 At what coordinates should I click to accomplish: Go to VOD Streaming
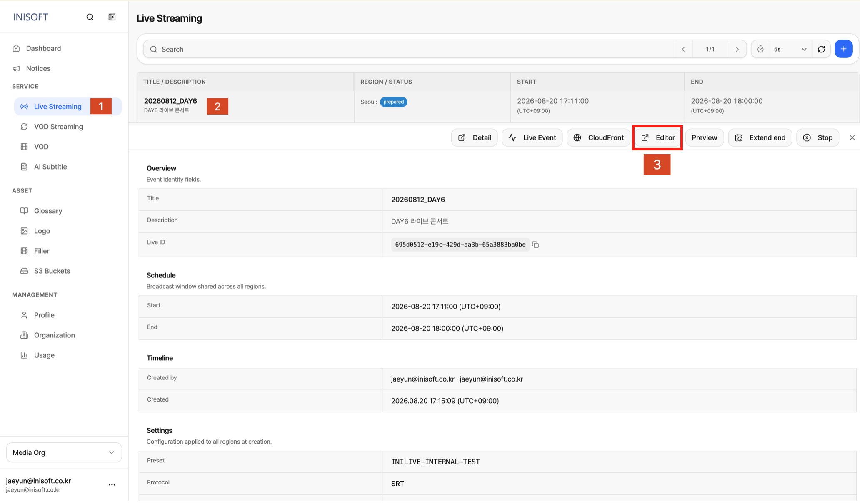click(x=58, y=127)
